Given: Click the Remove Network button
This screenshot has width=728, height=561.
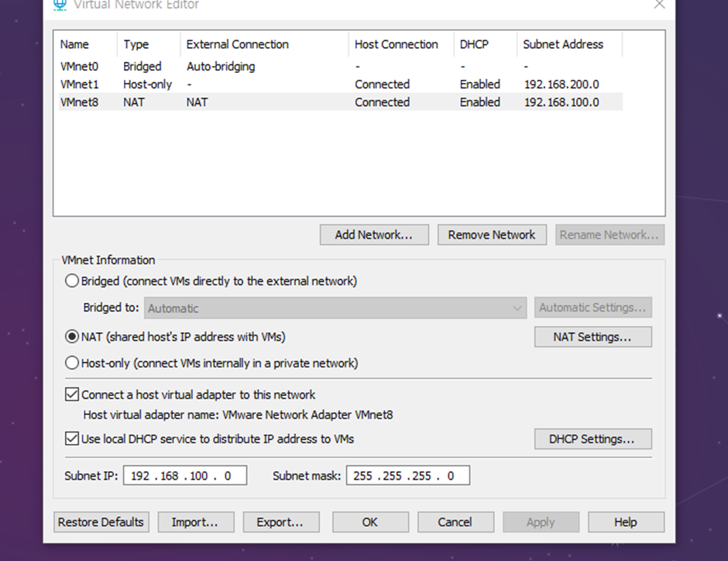Looking at the screenshot, I should [x=492, y=235].
